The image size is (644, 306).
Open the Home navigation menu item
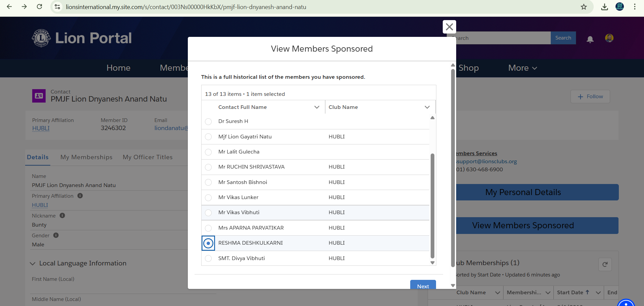click(x=118, y=68)
